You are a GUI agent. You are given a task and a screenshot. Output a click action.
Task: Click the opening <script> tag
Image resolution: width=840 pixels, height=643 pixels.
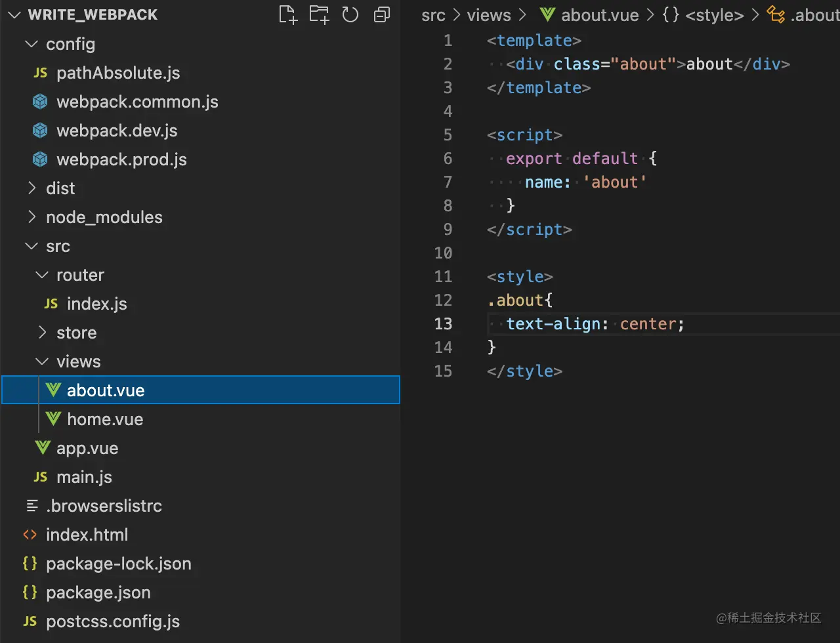(x=524, y=135)
